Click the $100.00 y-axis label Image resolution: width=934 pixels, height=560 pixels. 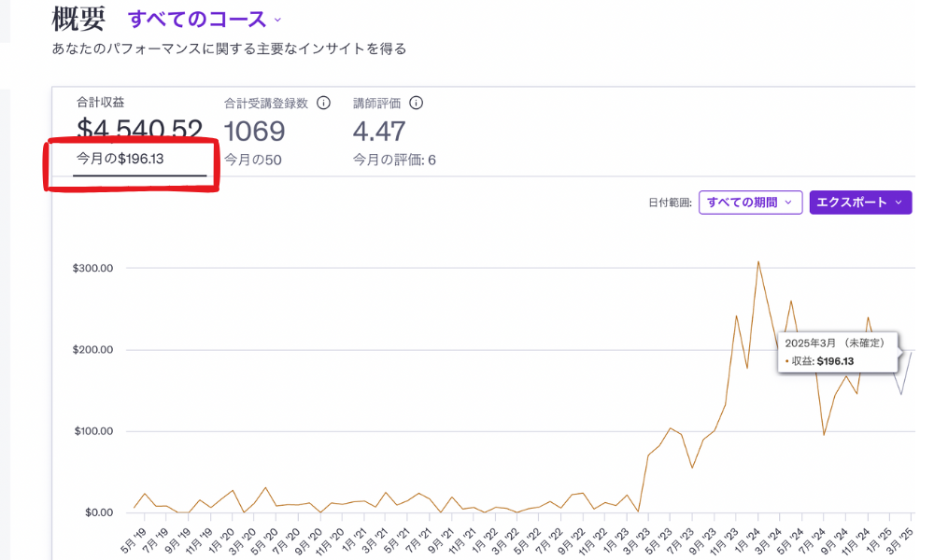click(x=92, y=431)
